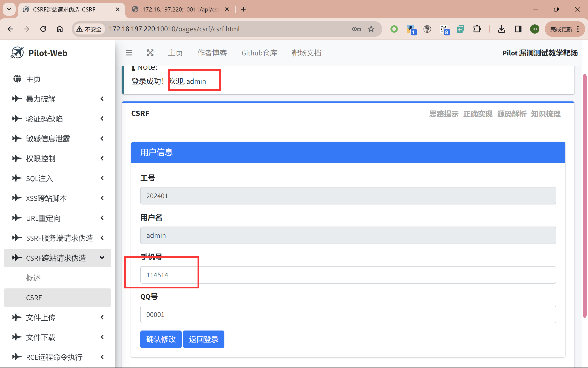Image resolution: width=588 pixels, height=368 pixels.
Task: Close the CSRF跨站请求伪造 tab
Action: click(118, 9)
